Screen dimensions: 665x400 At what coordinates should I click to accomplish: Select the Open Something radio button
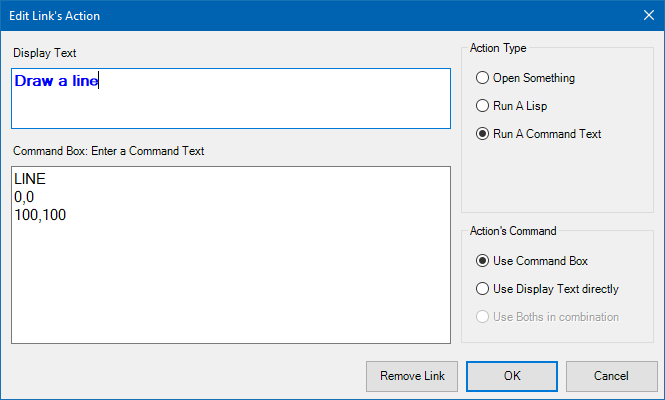(484, 78)
